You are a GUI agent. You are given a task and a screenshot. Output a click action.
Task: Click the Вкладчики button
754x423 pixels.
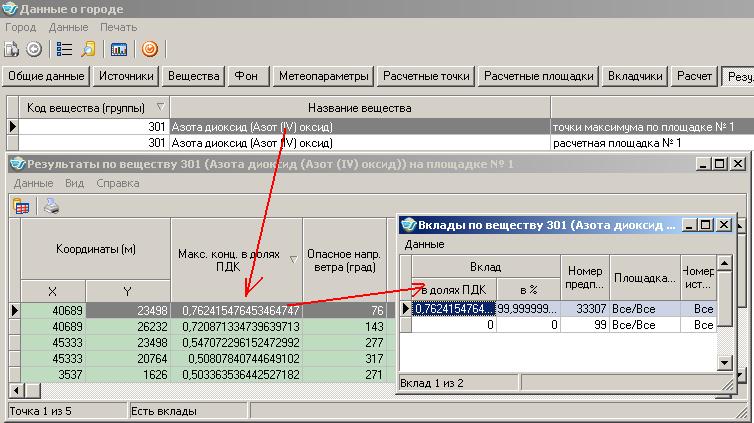636,76
